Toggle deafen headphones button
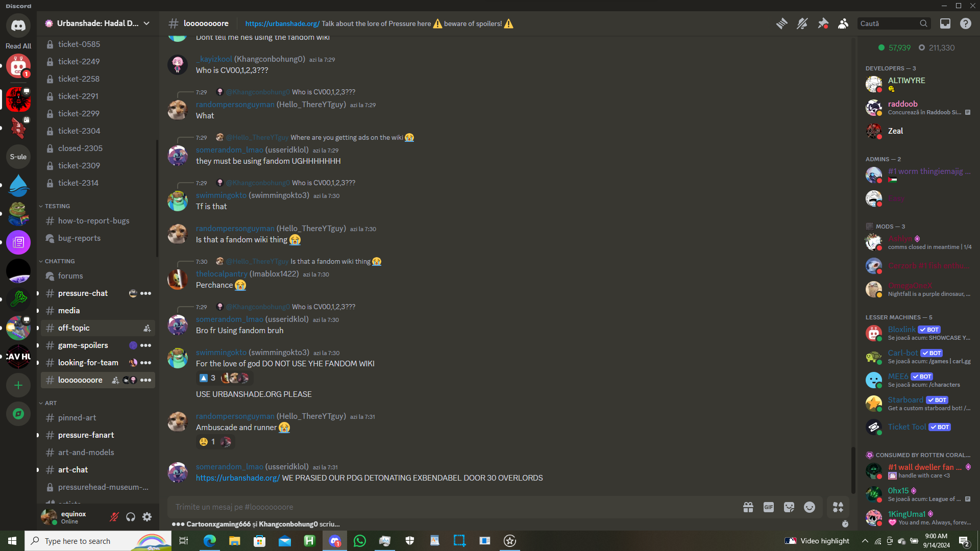 click(x=131, y=517)
